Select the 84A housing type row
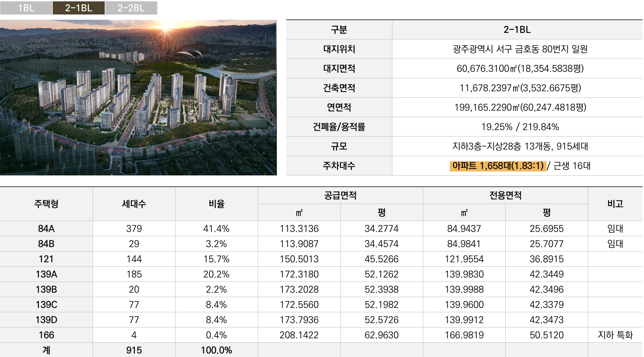The height and width of the screenshot is (357, 644). point(46,229)
